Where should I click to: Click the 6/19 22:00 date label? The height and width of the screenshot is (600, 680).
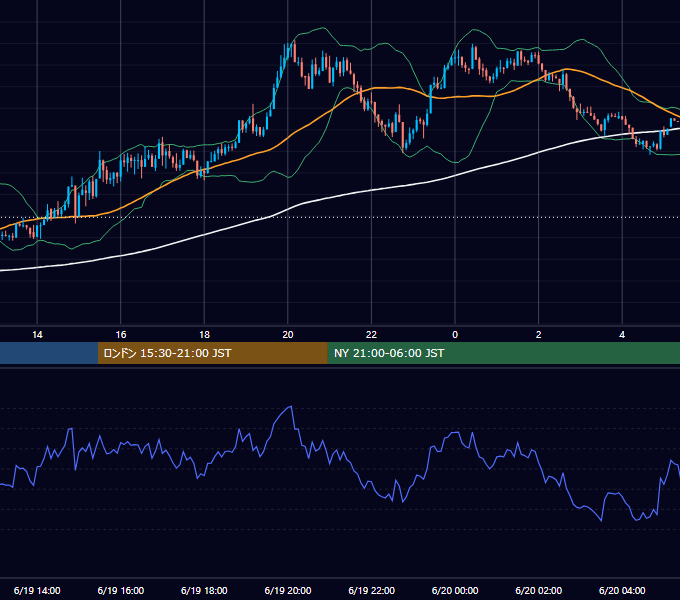pos(371,590)
